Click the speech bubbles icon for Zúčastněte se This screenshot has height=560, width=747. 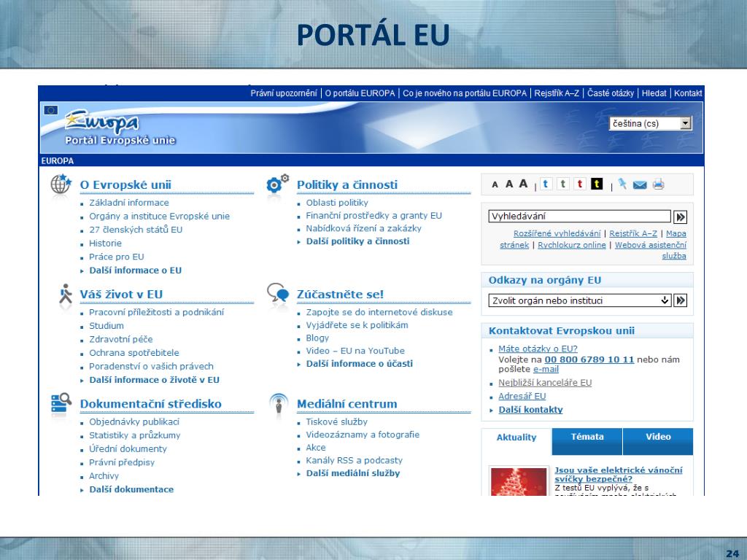278,293
